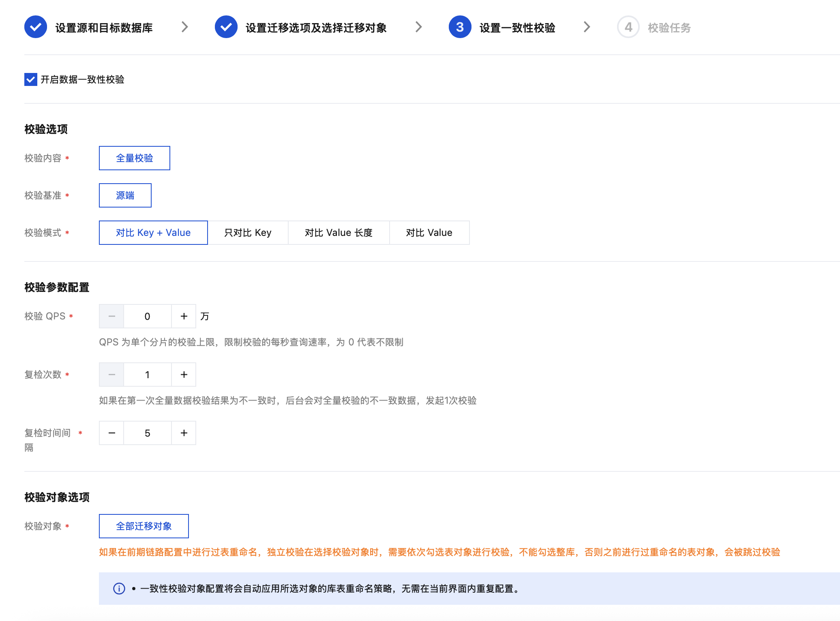The image size is (840, 621).
Task: Go to 设置源和目标数据库 step label
Action: pyautogui.click(x=104, y=28)
